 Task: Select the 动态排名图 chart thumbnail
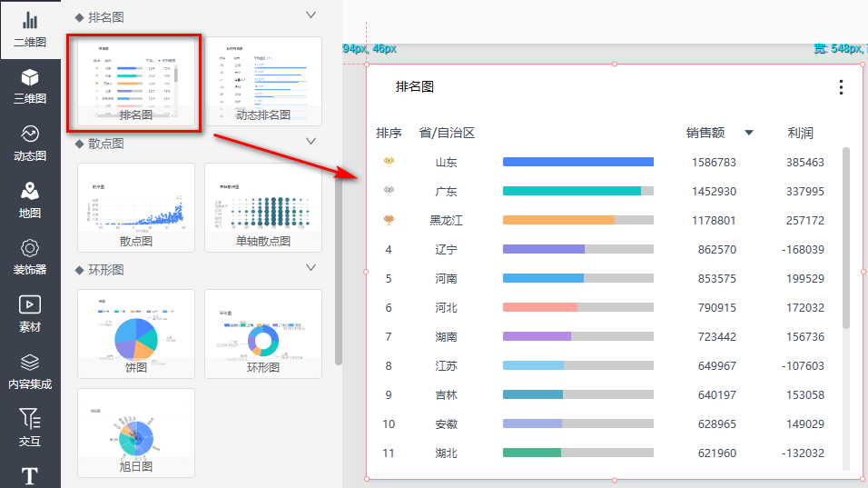point(263,81)
